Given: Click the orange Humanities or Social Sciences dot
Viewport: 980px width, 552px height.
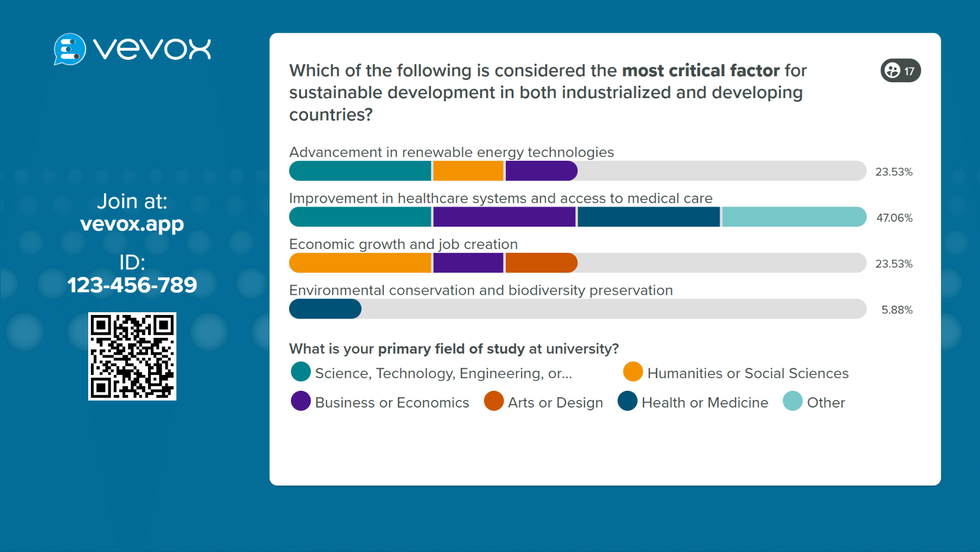Looking at the screenshot, I should coord(633,372).
